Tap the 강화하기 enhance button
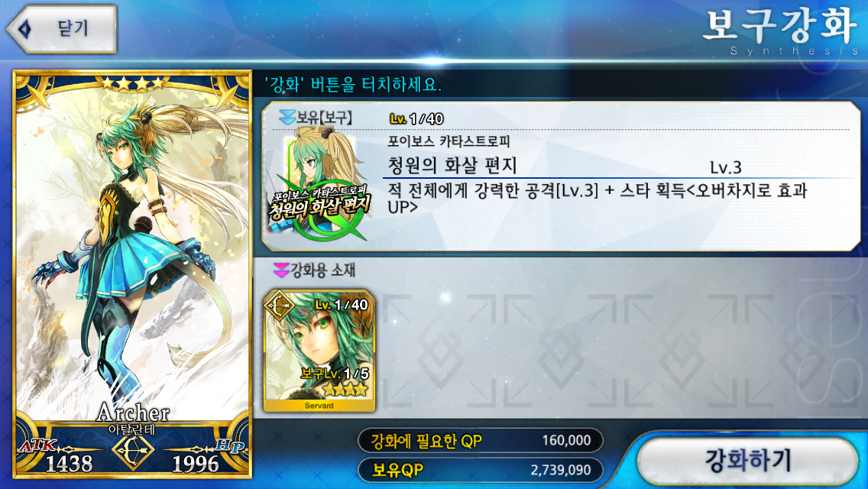This screenshot has height=489, width=868. tap(748, 461)
